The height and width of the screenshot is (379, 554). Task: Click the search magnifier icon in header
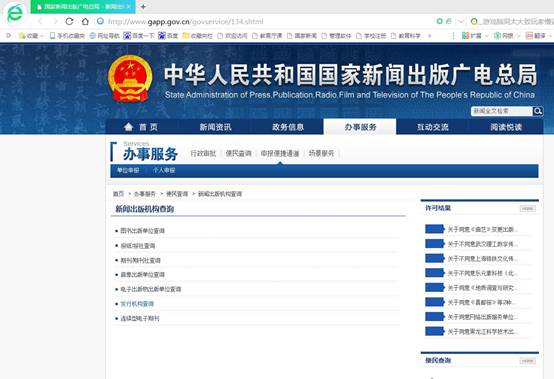(x=538, y=111)
